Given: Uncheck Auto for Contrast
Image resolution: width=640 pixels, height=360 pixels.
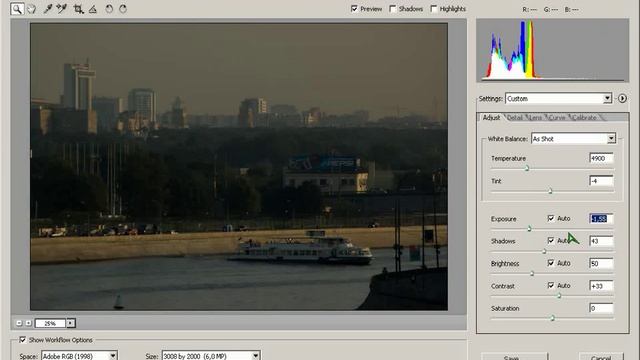Looking at the screenshot, I should click(x=551, y=285).
